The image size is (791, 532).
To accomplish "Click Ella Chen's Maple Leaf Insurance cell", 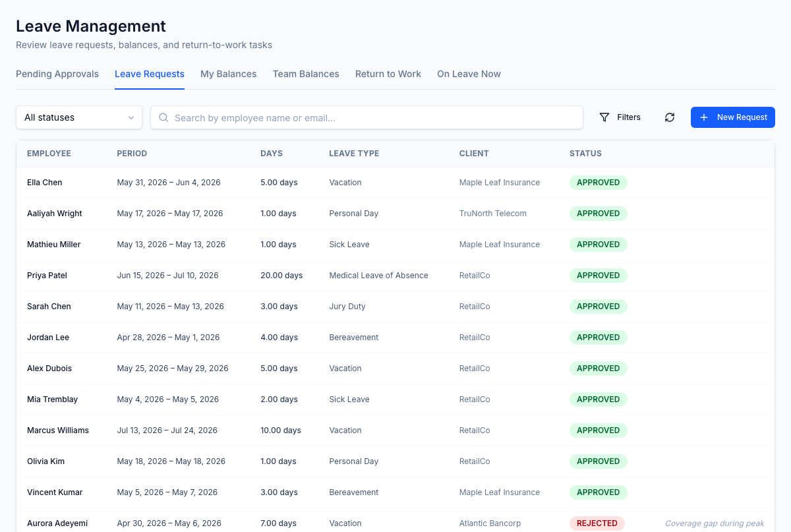I will [500, 183].
